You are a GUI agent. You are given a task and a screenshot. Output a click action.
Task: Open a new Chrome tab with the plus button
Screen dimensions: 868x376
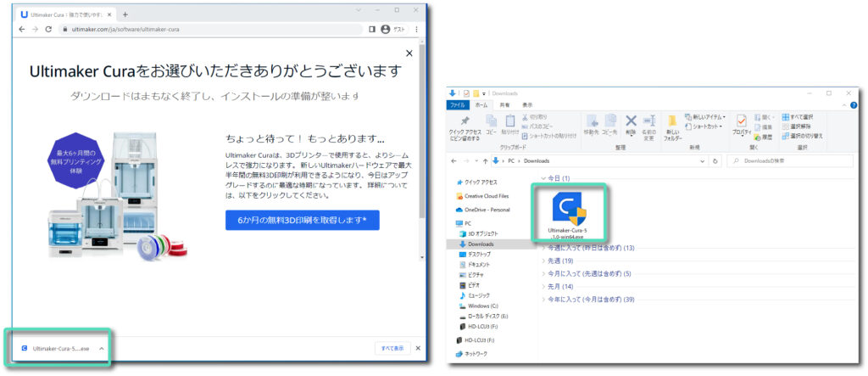[125, 14]
